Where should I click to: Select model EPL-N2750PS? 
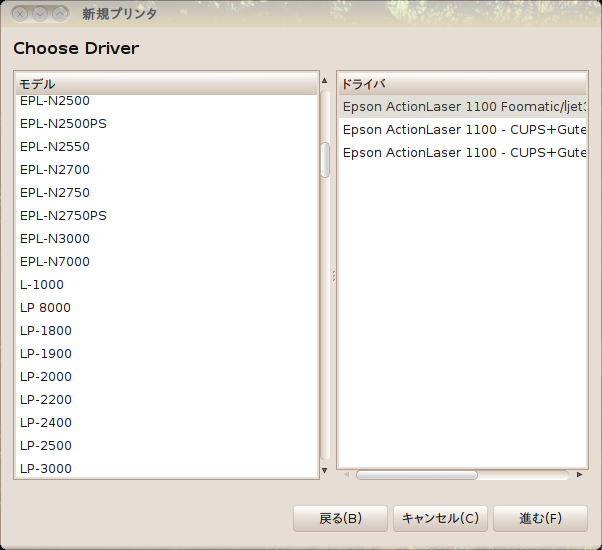pos(167,216)
